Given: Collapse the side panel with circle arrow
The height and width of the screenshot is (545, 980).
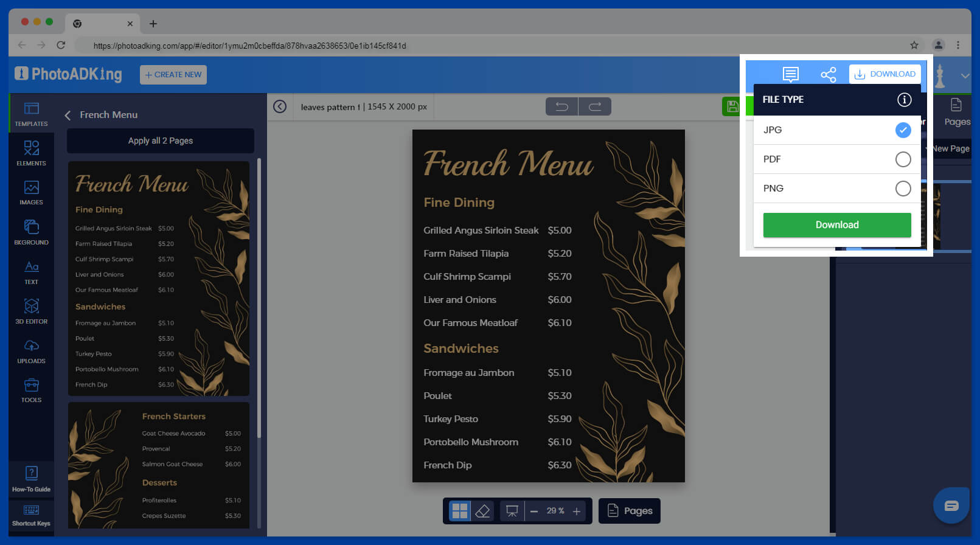Looking at the screenshot, I should pyautogui.click(x=280, y=106).
